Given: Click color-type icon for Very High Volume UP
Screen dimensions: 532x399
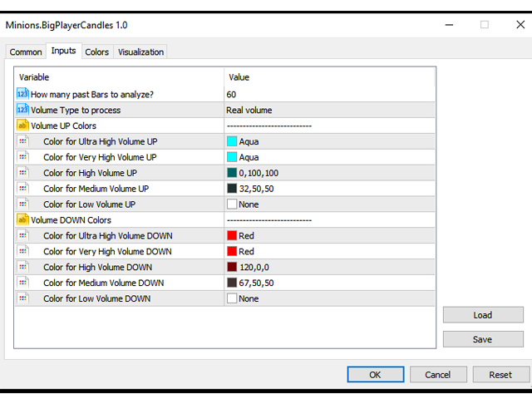Looking at the screenshot, I should [22, 157].
